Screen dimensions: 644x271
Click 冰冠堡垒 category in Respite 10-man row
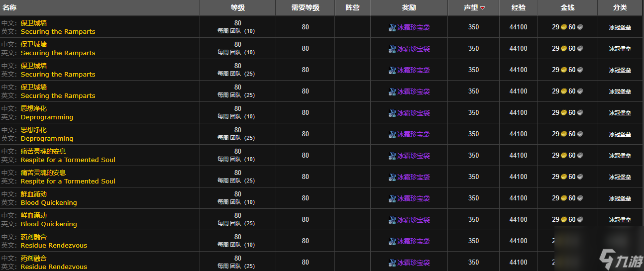pyautogui.click(x=620, y=156)
